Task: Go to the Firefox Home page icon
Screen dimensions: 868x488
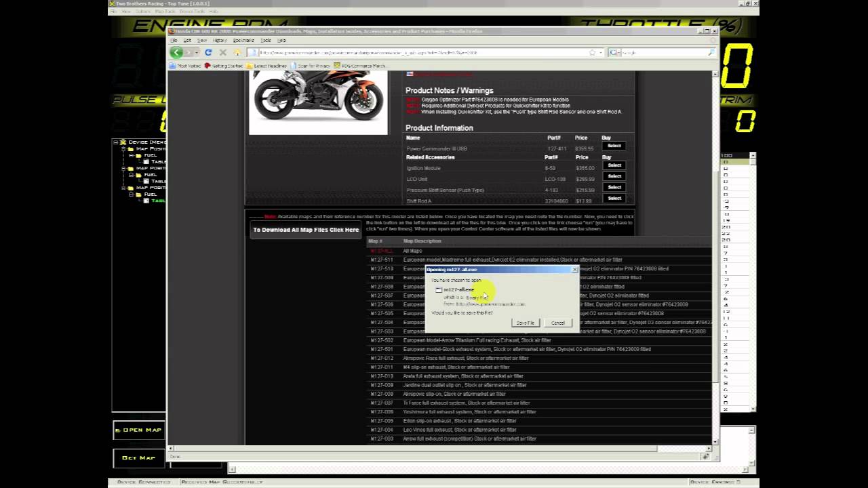Action: click(x=237, y=52)
